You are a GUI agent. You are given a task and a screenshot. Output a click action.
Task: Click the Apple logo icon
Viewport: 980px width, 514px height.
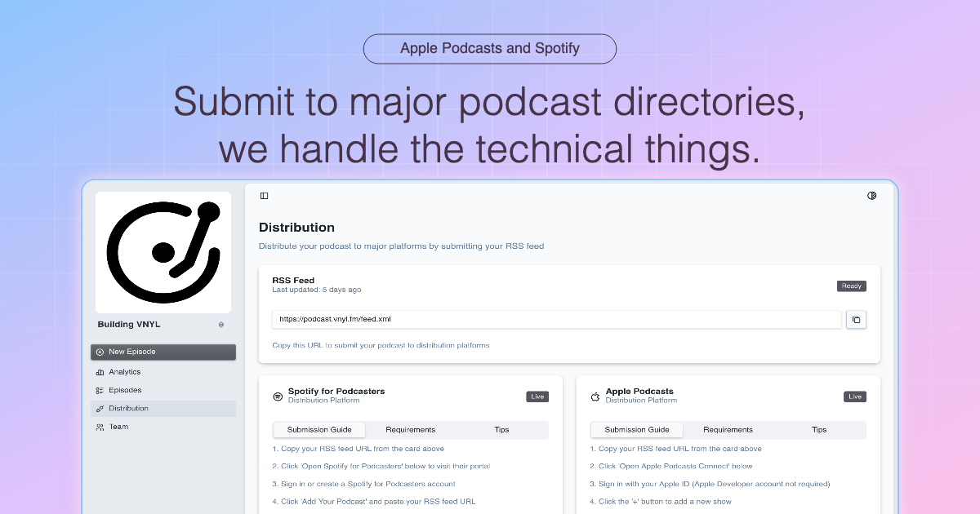click(595, 397)
